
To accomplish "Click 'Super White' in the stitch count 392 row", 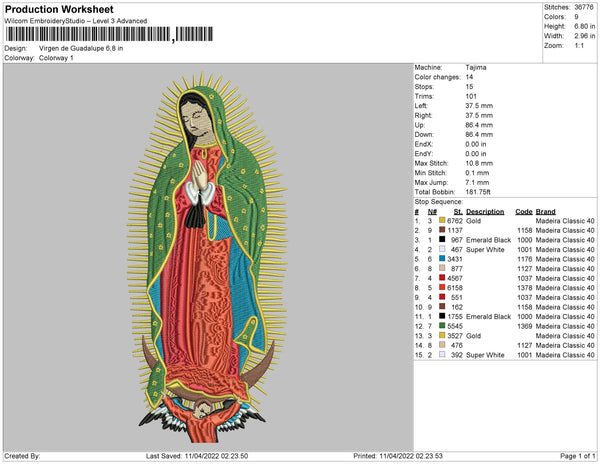I will (x=485, y=355).
